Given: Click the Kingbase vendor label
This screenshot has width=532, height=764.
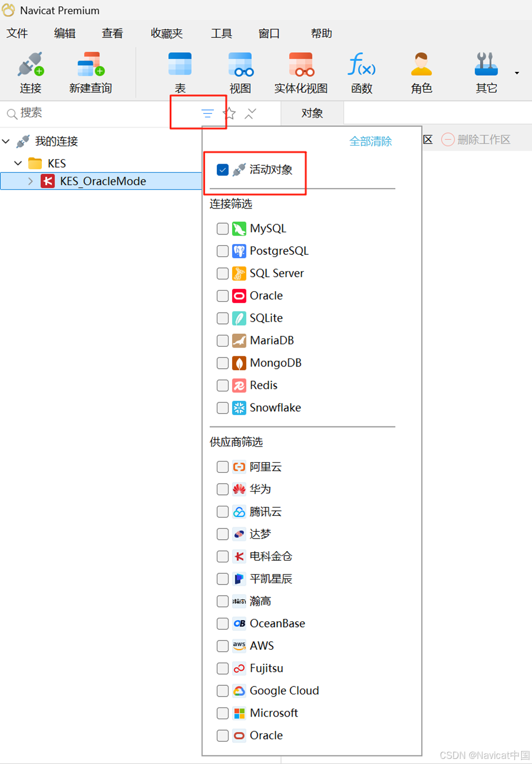Looking at the screenshot, I should 271,556.
